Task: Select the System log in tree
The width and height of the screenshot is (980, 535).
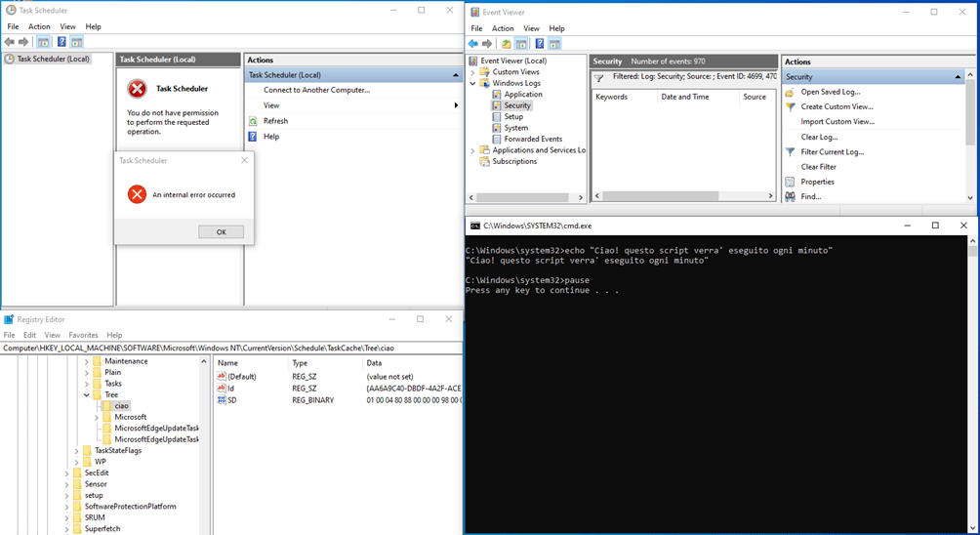Action: click(x=515, y=128)
